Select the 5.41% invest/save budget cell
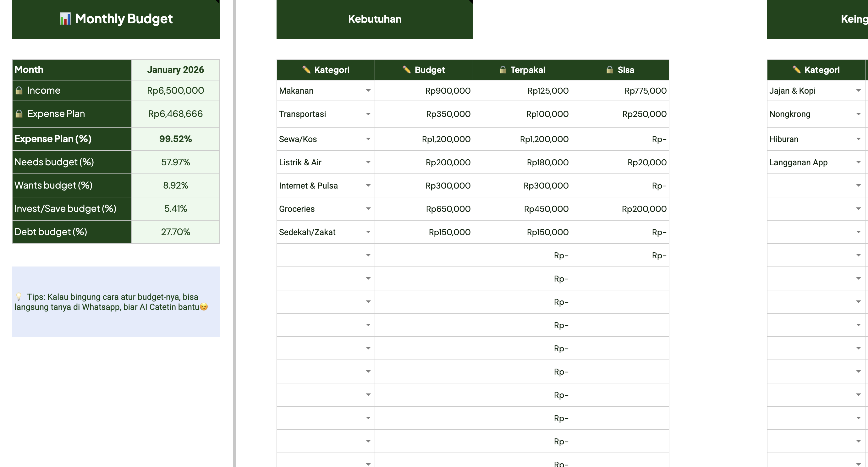Viewport: 868px width, 467px height. pyautogui.click(x=176, y=209)
